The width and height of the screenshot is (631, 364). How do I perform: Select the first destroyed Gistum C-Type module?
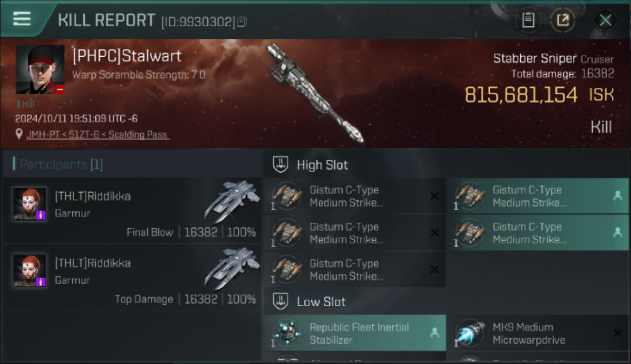coord(355,196)
